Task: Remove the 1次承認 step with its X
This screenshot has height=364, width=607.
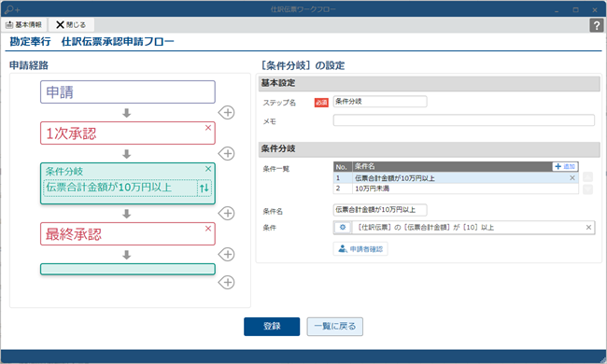Action: [208, 128]
